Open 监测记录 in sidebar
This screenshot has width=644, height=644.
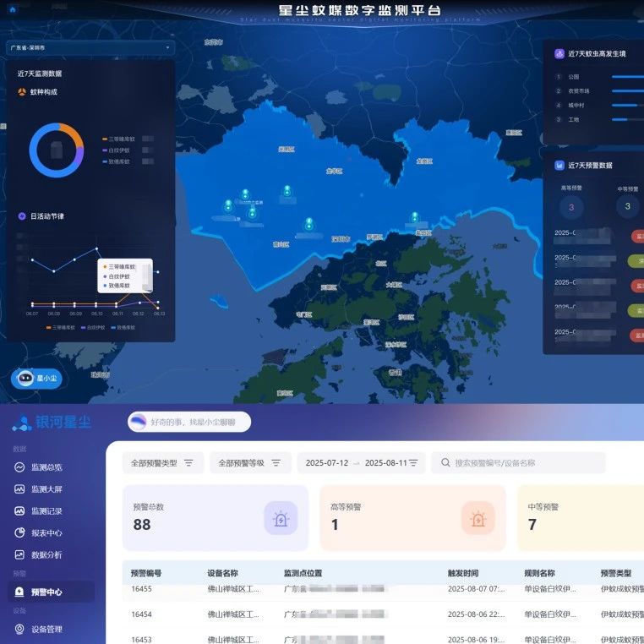click(x=38, y=511)
